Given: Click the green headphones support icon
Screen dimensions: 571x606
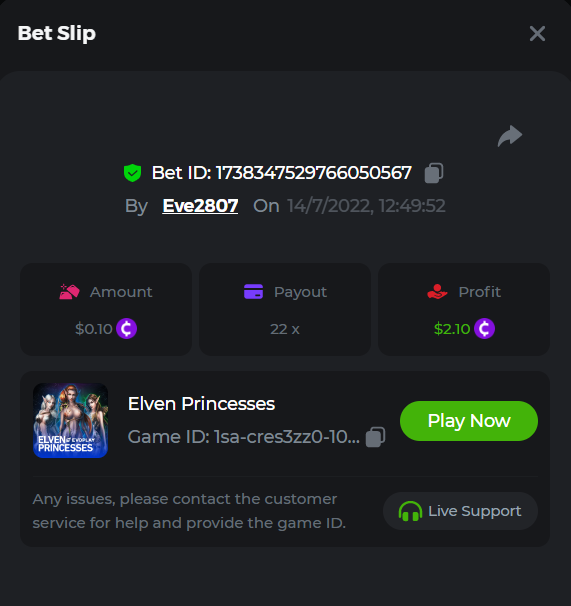Looking at the screenshot, I should [x=410, y=511].
